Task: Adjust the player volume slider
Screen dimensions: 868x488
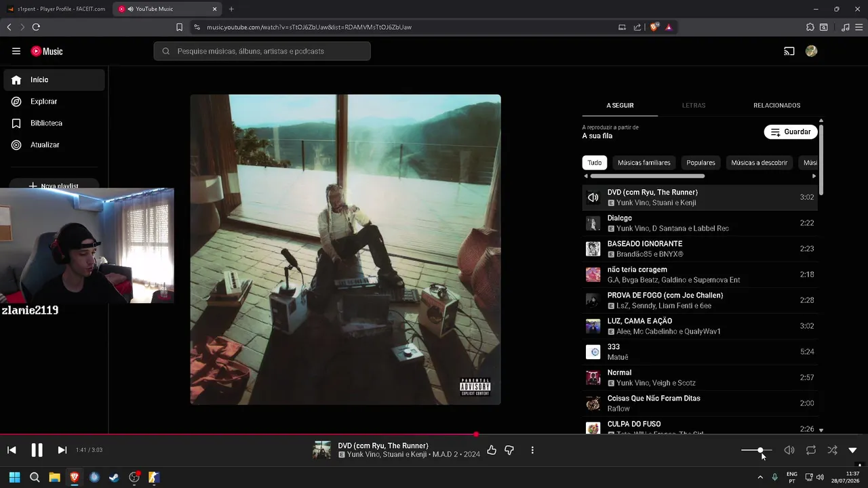Action: coord(756,450)
